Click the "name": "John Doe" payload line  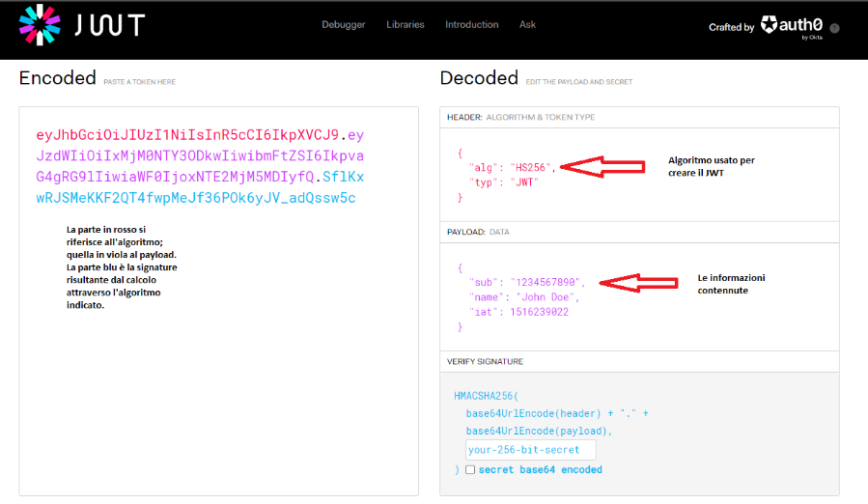[x=523, y=297]
